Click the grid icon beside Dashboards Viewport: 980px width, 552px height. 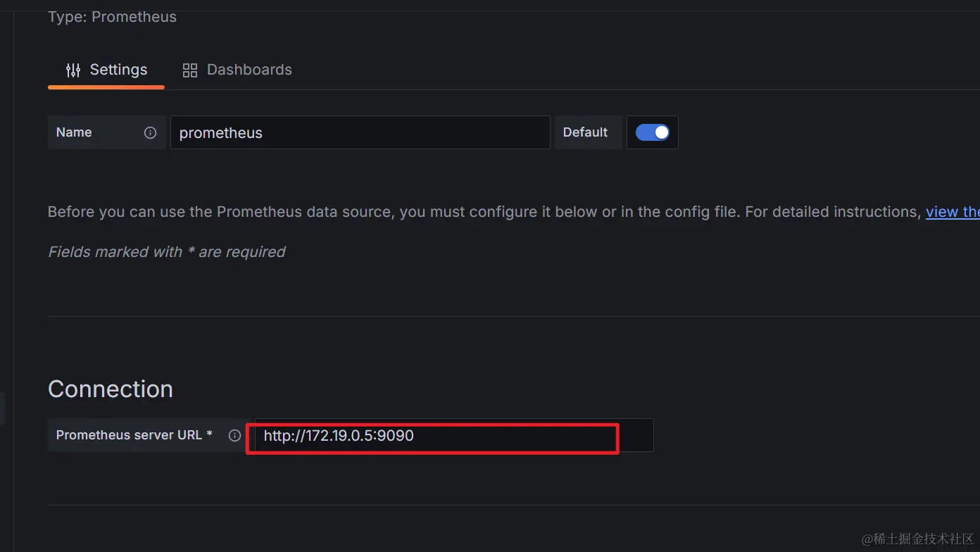(x=190, y=70)
